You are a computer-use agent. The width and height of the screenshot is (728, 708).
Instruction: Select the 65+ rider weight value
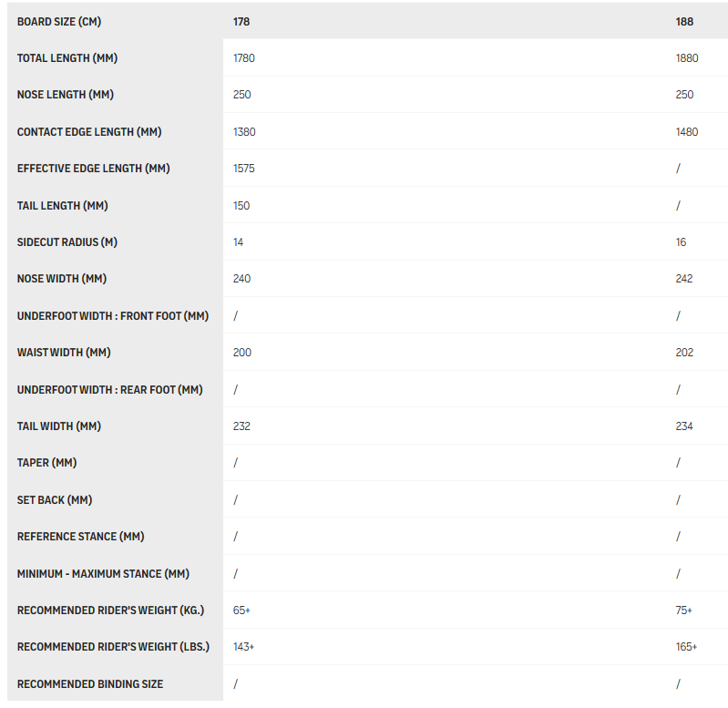tap(241, 611)
